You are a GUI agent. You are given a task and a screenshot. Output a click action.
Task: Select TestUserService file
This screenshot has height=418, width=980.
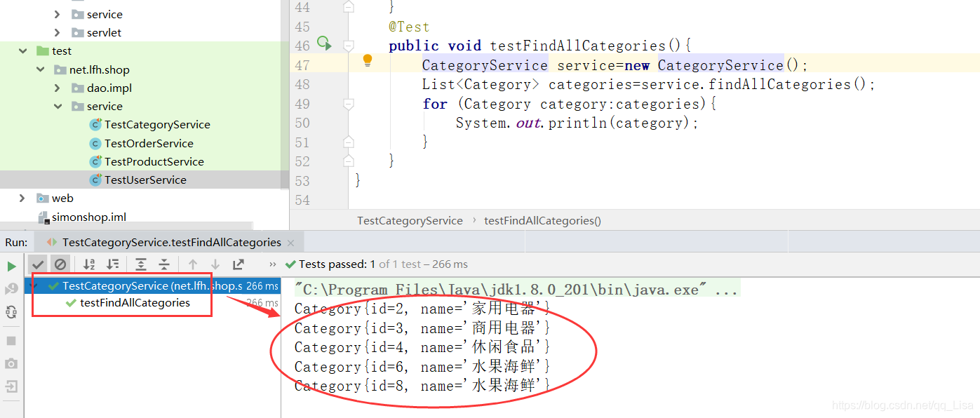pos(145,180)
